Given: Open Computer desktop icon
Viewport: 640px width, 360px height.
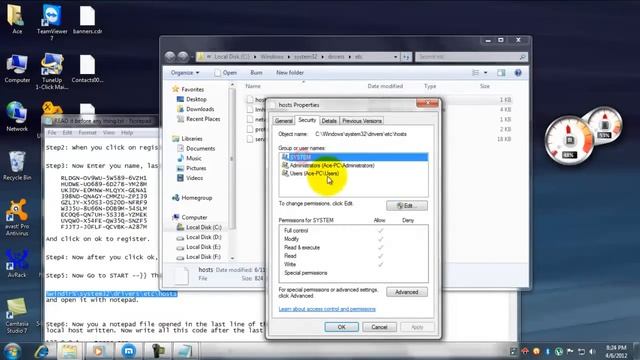Looking at the screenshot, I should [17, 69].
